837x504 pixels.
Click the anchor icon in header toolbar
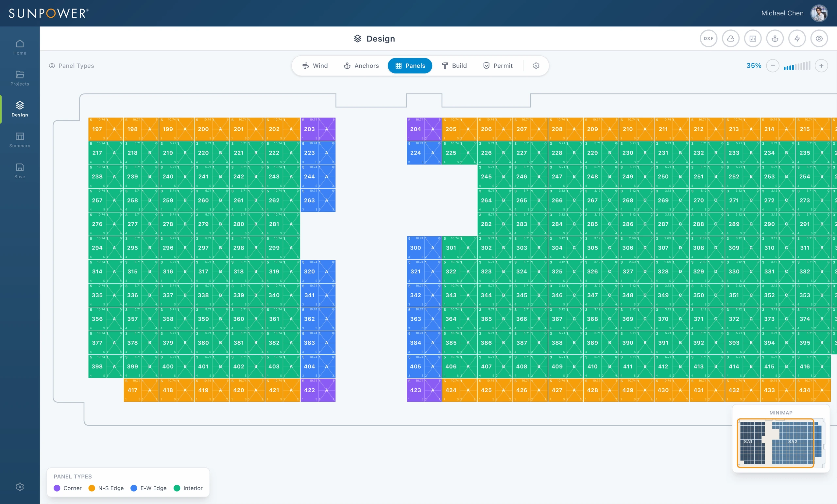coord(775,39)
